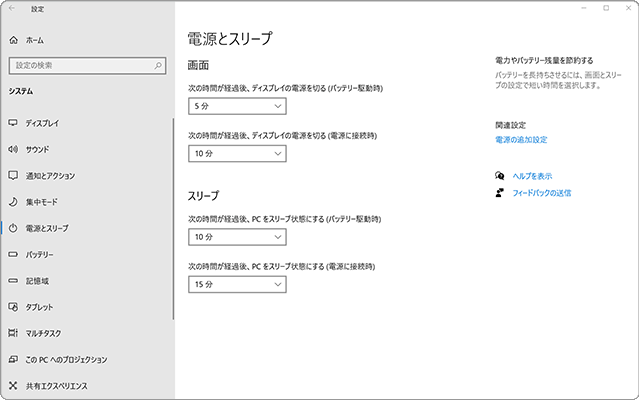Click the ディスプレイ monitor icon
The height and width of the screenshot is (400, 640).
pyautogui.click(x=13, y=123)
